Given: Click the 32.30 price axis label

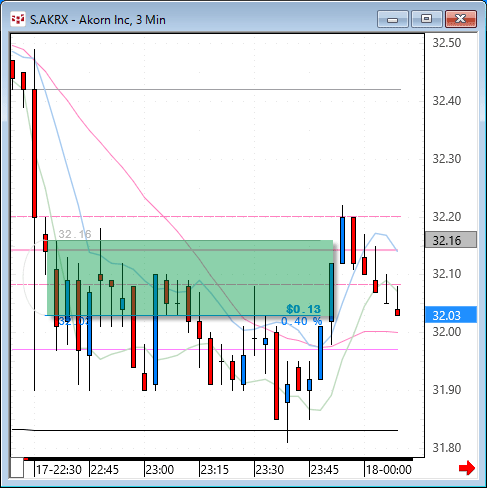Looking at the screenshot, I should coord(447,159).
